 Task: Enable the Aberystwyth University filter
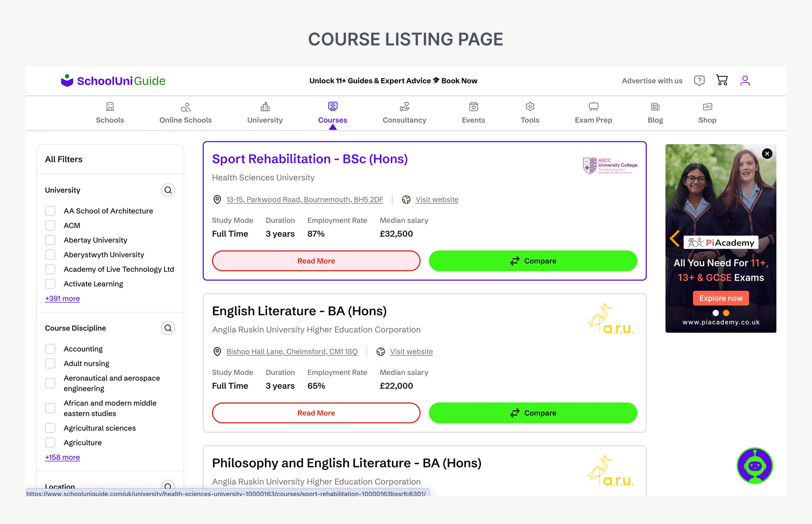[x=50, y=255]
